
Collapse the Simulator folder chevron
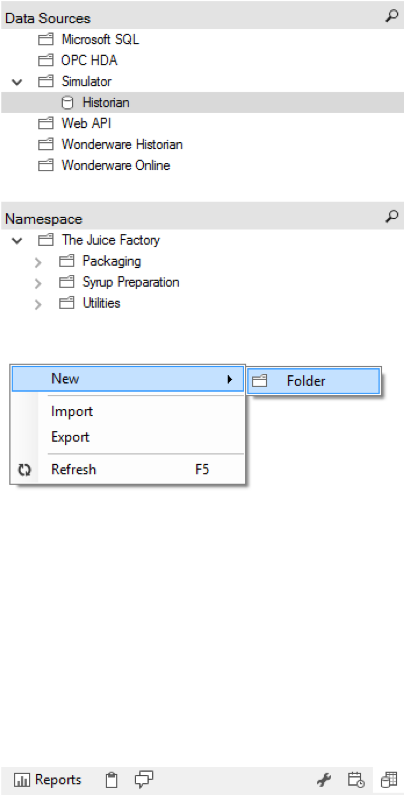tap(17, 82)
